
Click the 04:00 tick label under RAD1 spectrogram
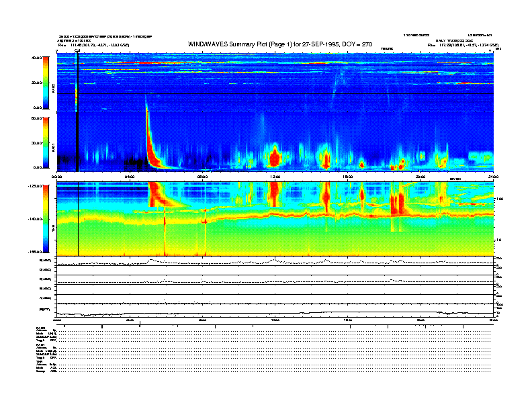[x=129, y=177]
